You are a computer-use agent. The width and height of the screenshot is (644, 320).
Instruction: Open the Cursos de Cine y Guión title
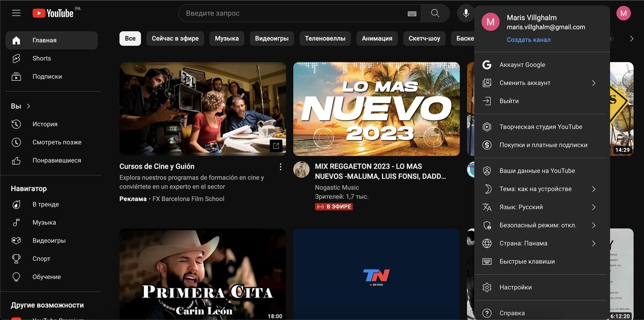coord(157,166)
